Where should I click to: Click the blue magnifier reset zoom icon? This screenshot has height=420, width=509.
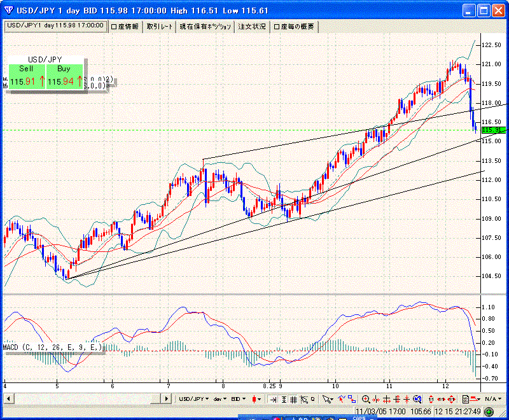(417, 399)
